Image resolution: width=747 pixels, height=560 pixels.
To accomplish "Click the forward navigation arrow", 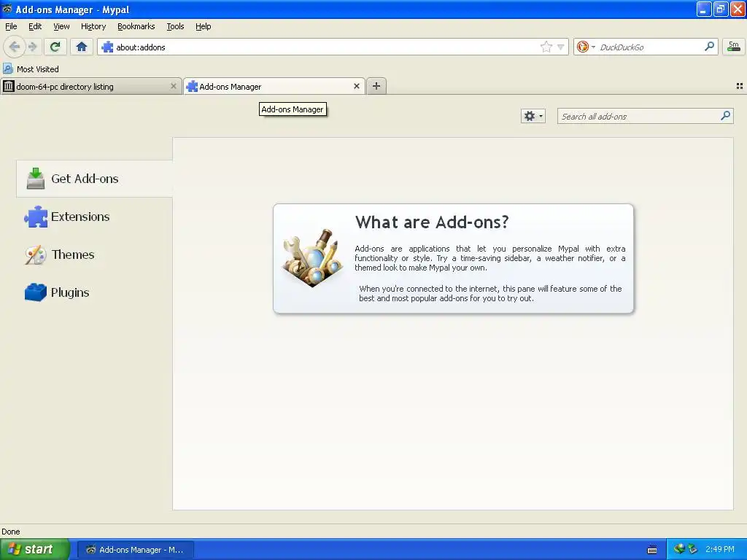I will pyautogui.click(x=33, y=47).
